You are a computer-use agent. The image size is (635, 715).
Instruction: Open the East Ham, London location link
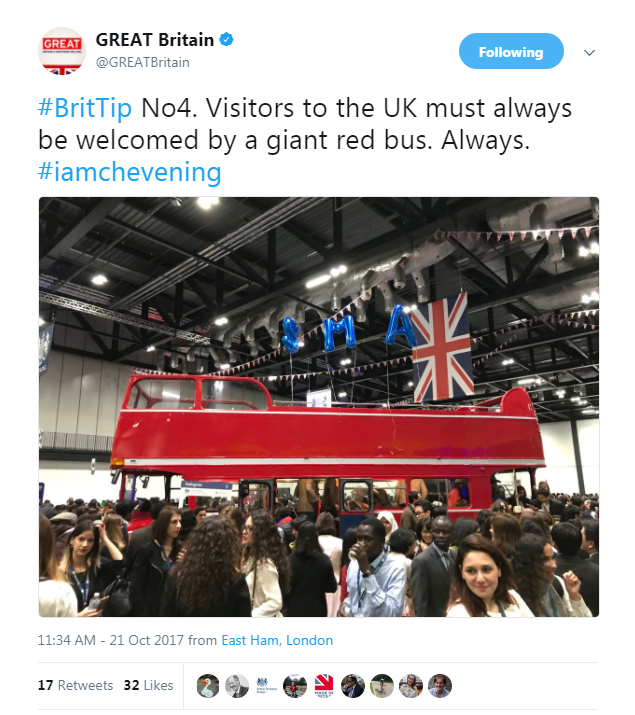click(277, 640)
